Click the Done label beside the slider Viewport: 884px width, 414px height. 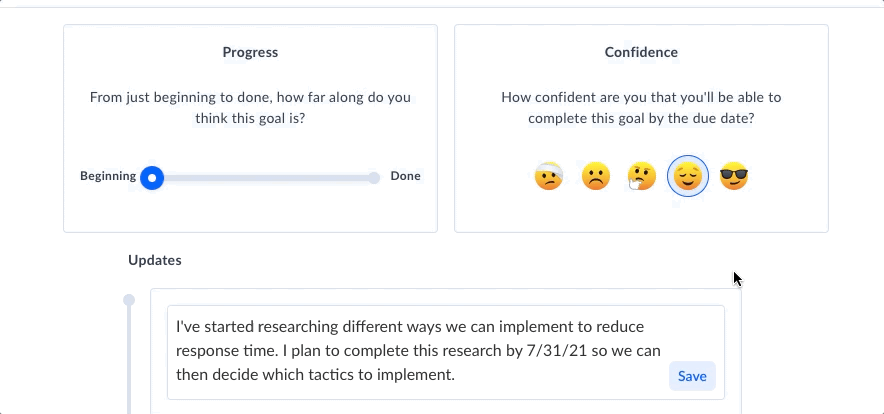pos(405,176)
